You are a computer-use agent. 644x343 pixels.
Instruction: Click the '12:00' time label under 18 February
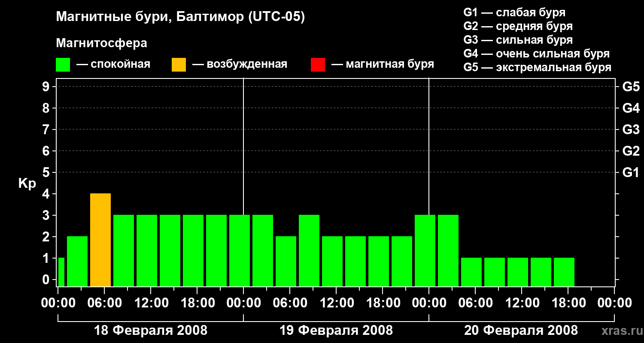pos(151,303)
